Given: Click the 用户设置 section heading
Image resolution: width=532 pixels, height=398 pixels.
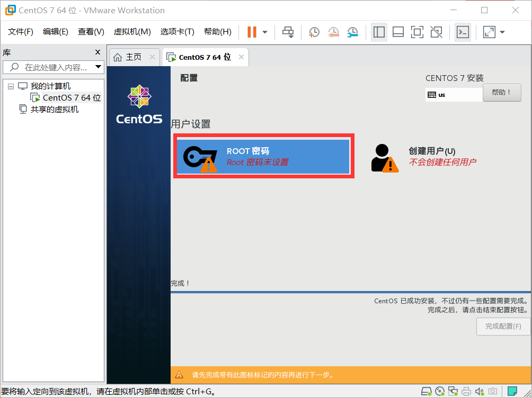Looking at the screenshot, I should (x=191, y=124).
